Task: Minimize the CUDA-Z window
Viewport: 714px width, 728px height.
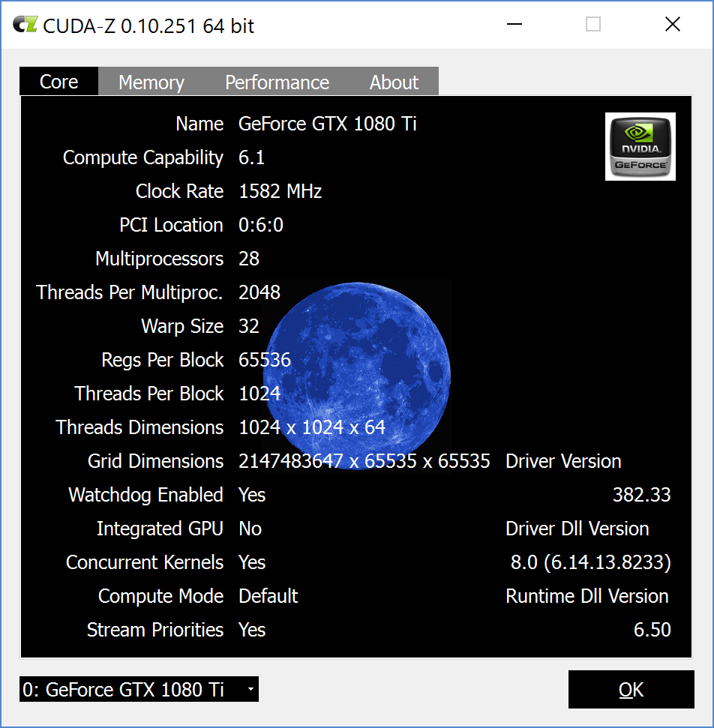Action: [514, 24]
